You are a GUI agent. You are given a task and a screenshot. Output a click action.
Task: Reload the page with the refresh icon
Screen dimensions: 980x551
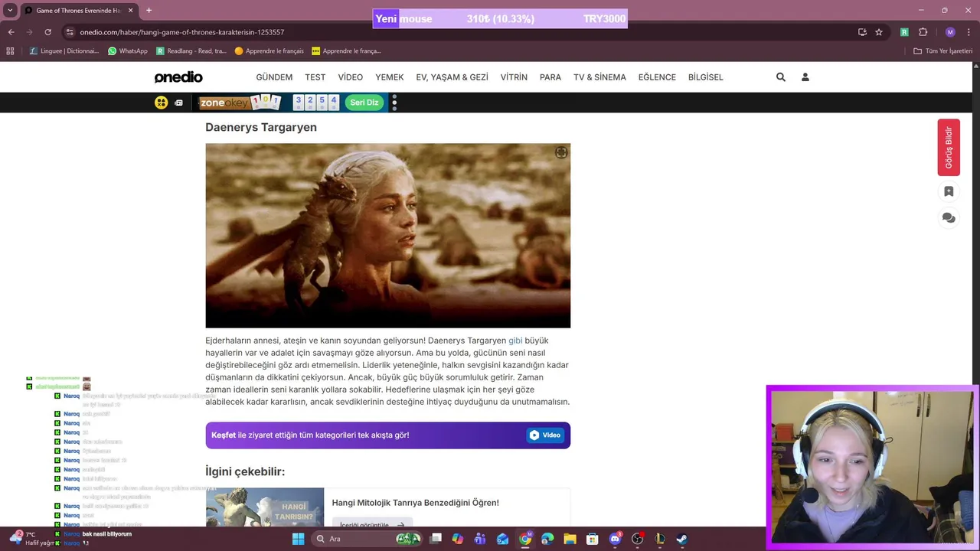pos(47,32)
